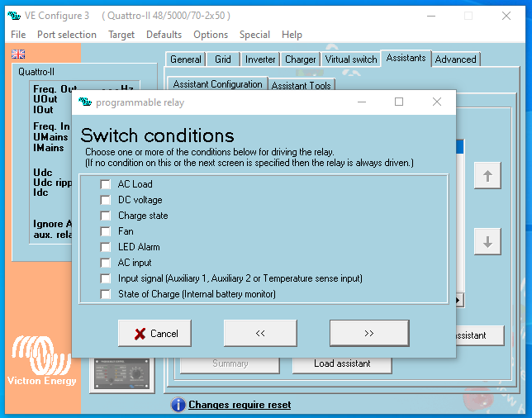Go to next page with >> button
The height and width of the screenshot is (418, 532).
369,333
